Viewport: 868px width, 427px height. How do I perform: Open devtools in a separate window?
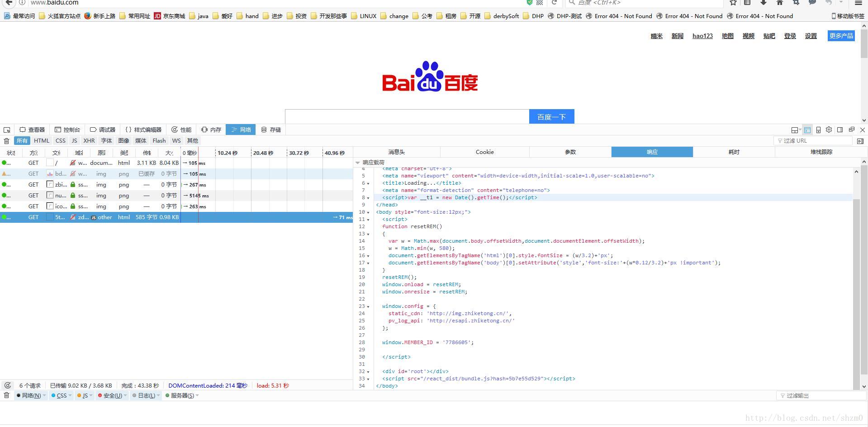(852, 130)
